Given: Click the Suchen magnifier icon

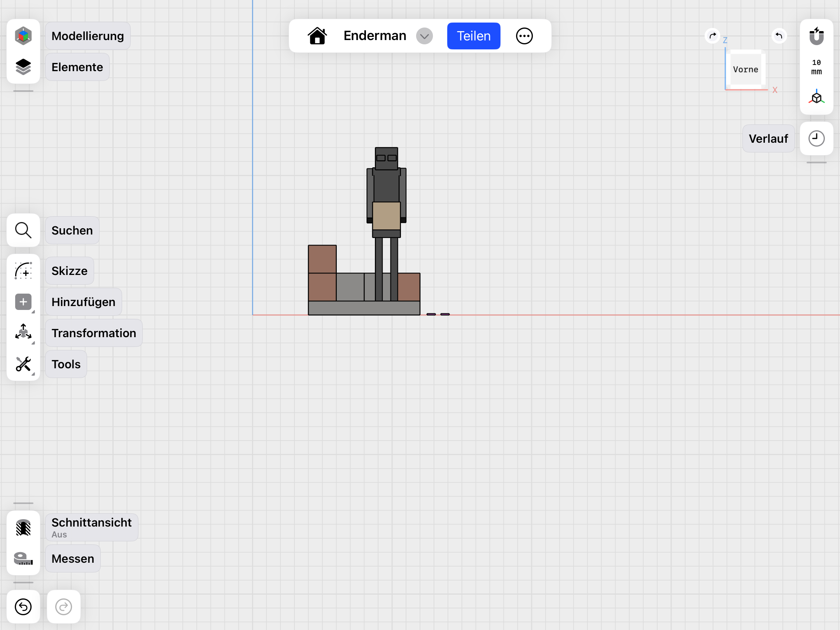Looking at the screenshot, I should point(23,230).
